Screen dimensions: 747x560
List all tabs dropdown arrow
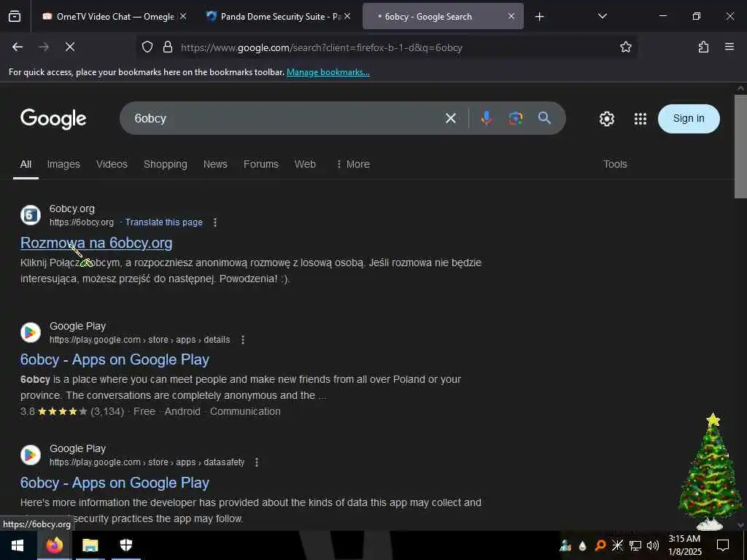coord(602,16)
